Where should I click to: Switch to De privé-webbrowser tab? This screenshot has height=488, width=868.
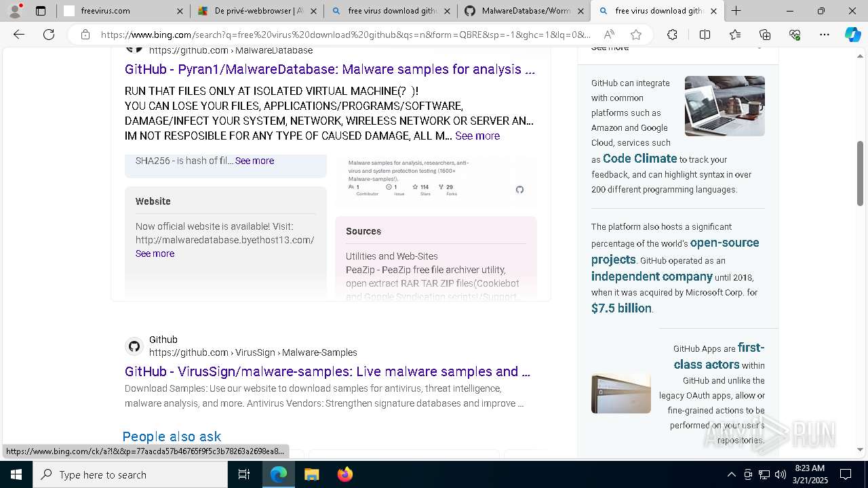coord(256,11)
